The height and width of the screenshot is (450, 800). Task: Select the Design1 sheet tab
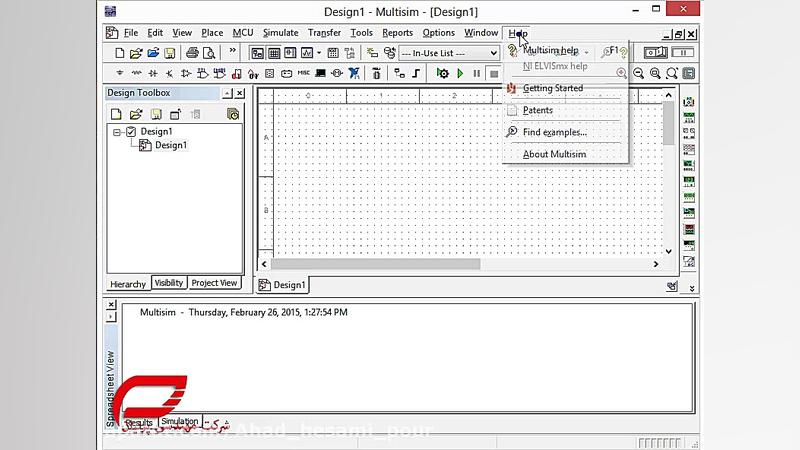point(282,285)
